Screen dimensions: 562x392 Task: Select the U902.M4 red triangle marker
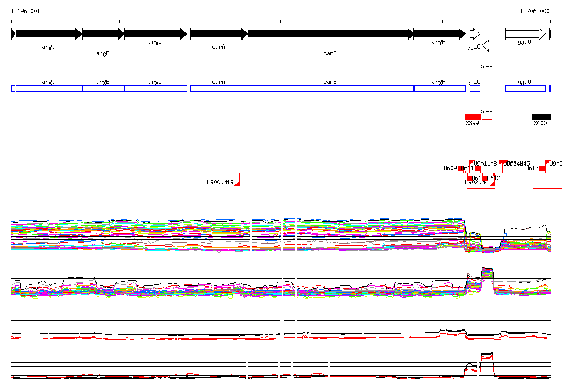pos(492,184)
